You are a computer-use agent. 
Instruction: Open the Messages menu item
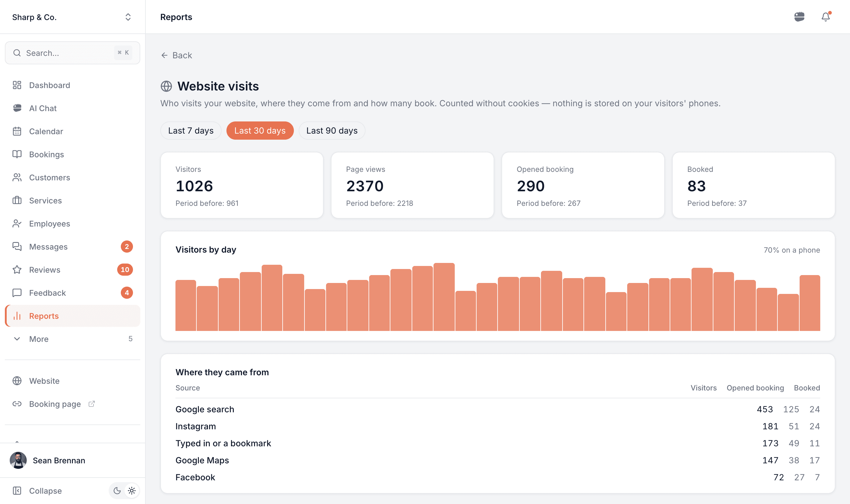coord(72,247)
